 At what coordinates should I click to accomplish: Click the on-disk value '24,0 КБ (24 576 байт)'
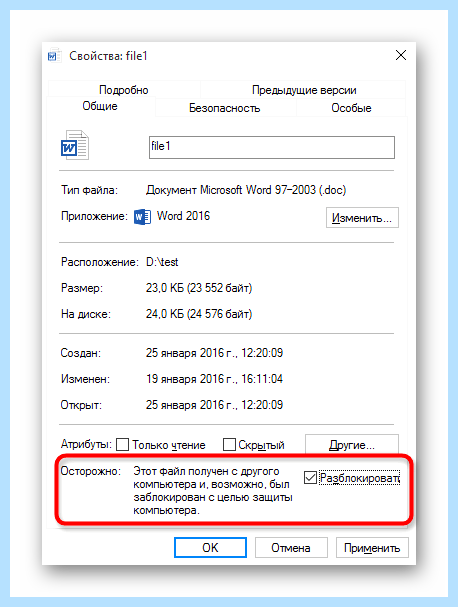(199, 314)
